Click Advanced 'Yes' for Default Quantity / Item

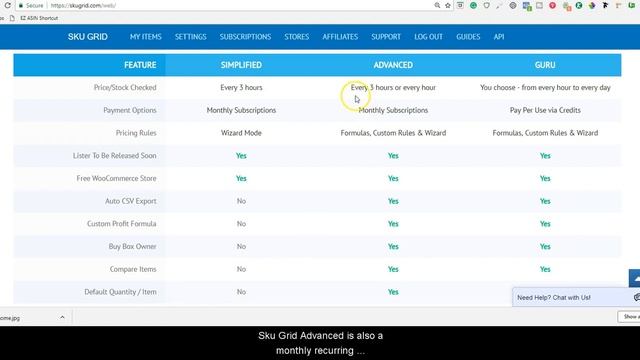point(393,292)
